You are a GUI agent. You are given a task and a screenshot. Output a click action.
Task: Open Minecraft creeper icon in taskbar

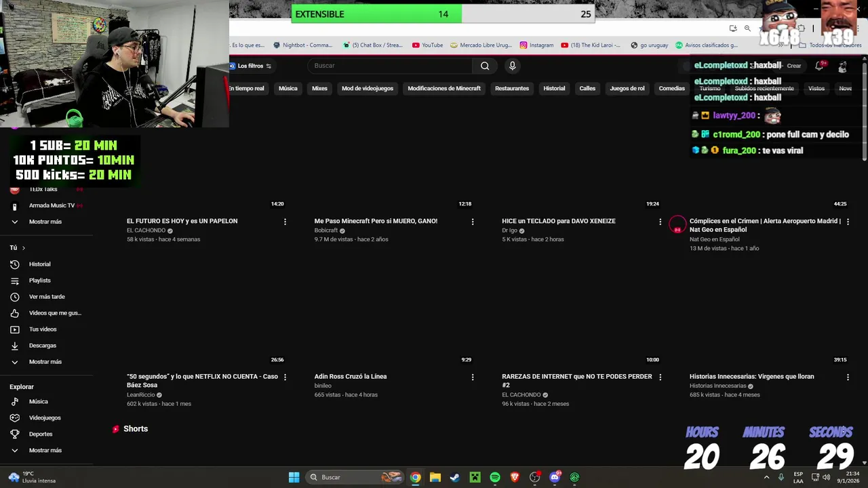coord(475,477)
